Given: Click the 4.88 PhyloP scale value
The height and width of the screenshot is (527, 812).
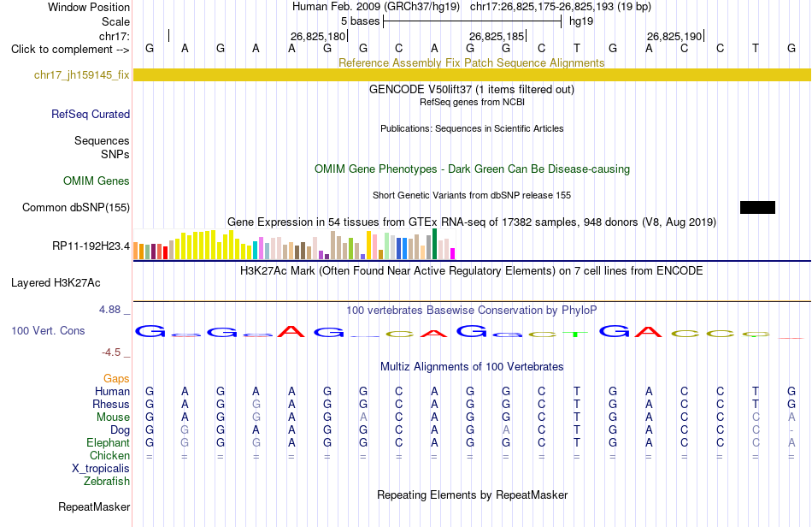Looking at the screenshot, I should [109, 310].
